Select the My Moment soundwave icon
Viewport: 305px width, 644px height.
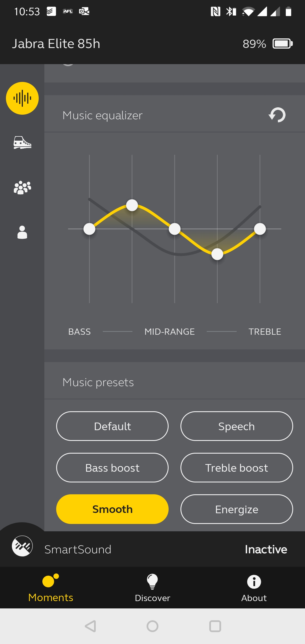tap(22, 98)
